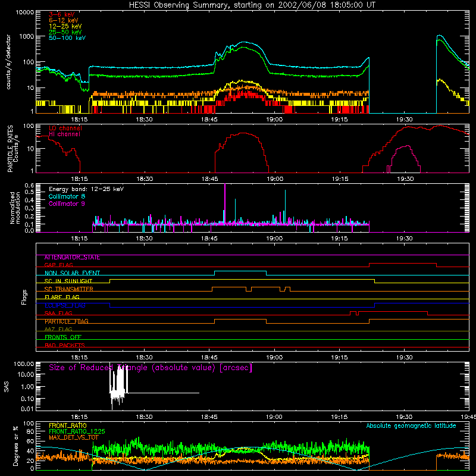Click the Degrees or % axis label

(15, 446)
